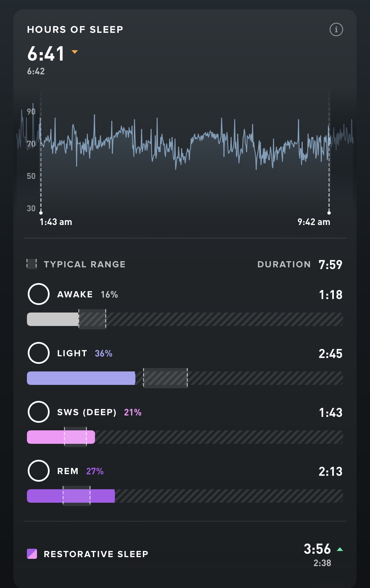Viewport: 370px width, 588px height.
Task: Click the lavender Light sleep bar
Action: click(x=81, y=378)
